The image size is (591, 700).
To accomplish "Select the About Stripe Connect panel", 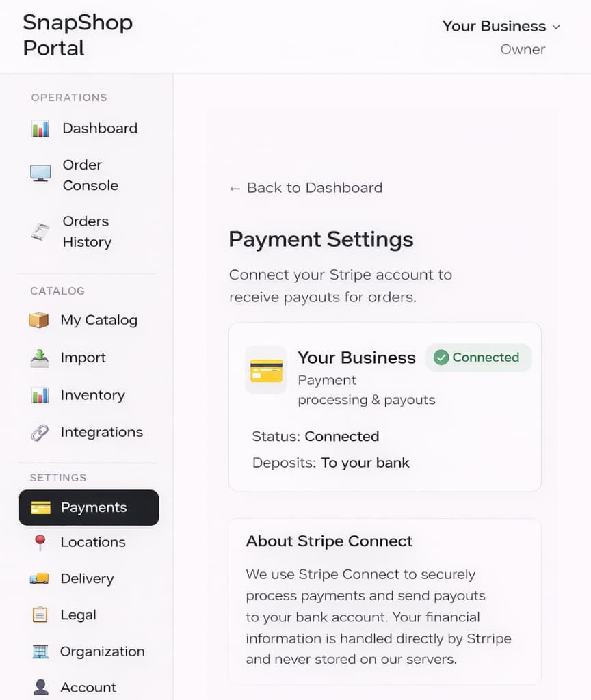I will point(384,602).
